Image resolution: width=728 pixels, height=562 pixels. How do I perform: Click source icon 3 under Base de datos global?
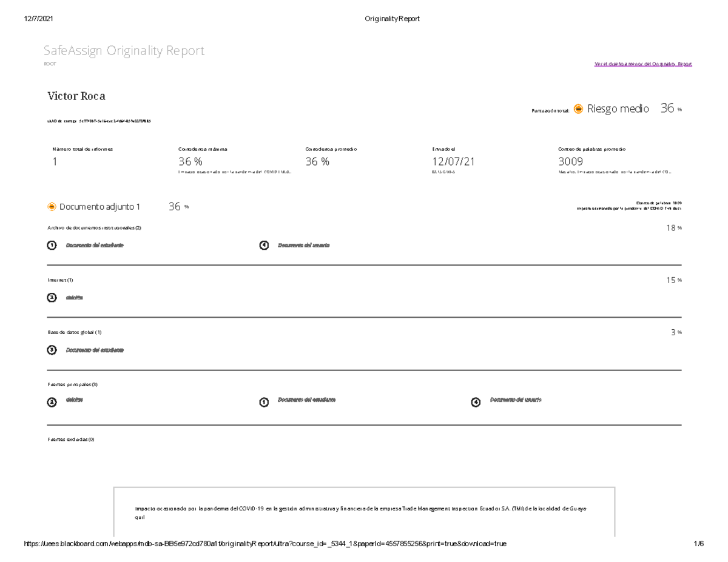tap(52, 350)
